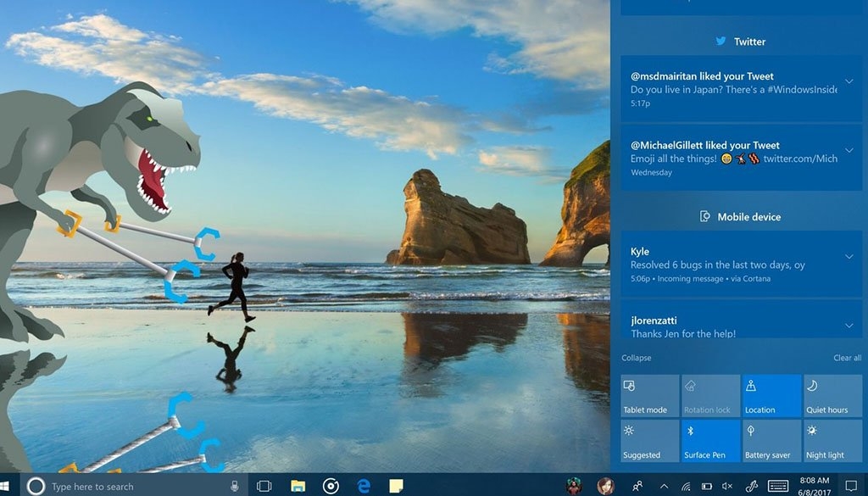Click the Twitter bird icon
The width and height of the screenshot is (868, 496).
tap(721, 41)
